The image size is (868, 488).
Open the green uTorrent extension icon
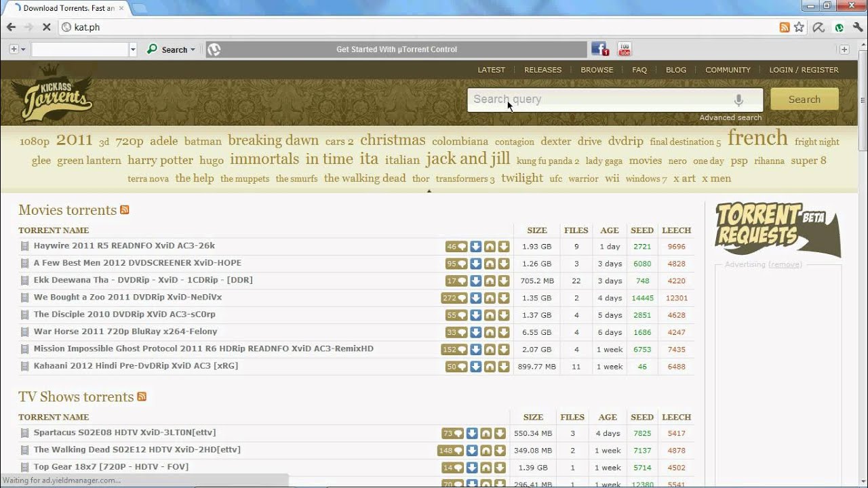[839, 28]
